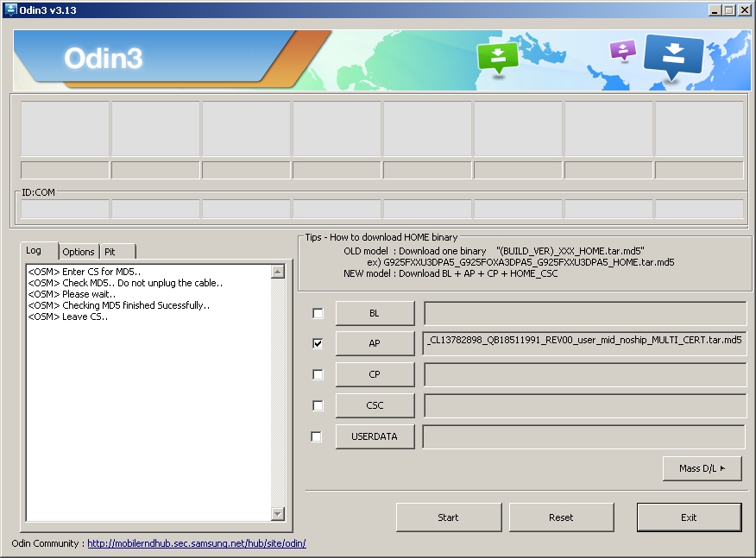Image resolution: width=756 pixels, height=558 pixels.
Task: Open the Odin Community mobilerndhub link
Action: pos(197,543)
